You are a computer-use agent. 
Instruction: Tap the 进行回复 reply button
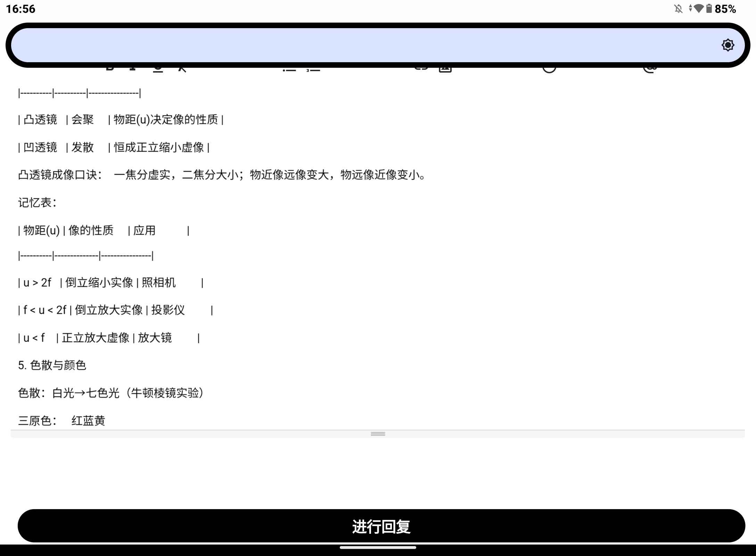pyautogui.click(x=381, y=526)
